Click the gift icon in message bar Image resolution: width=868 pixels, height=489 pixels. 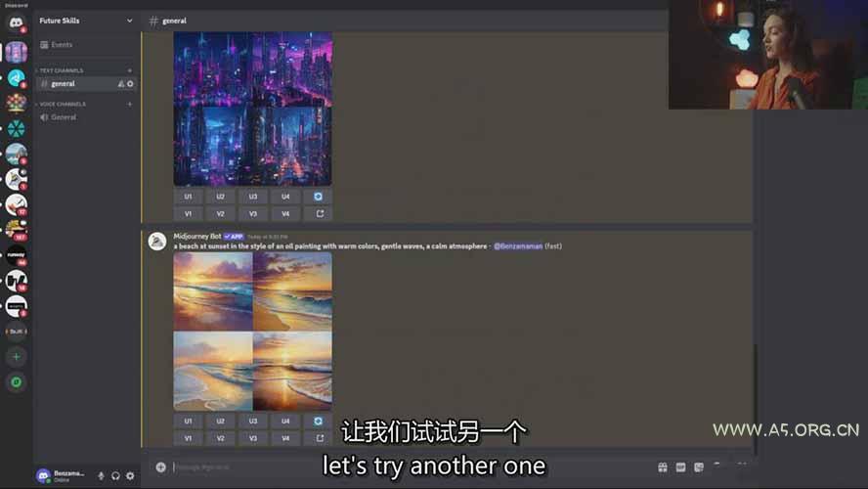click(x=663, y=467)
